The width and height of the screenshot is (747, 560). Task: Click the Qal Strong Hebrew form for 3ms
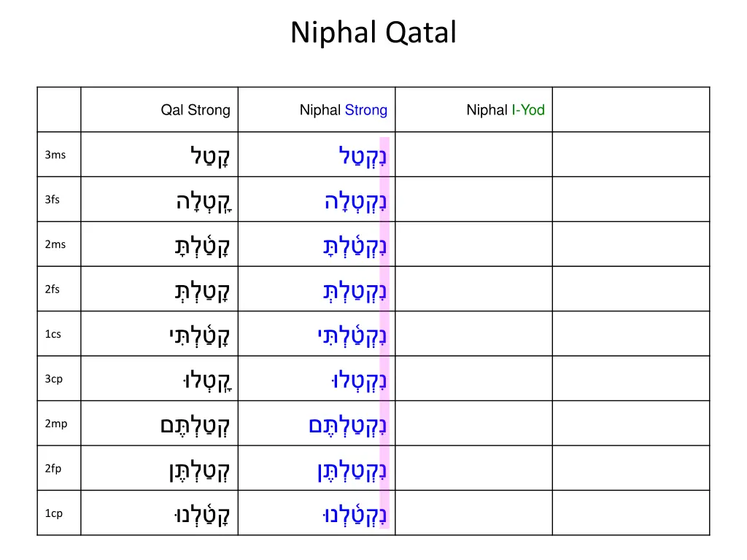(x=205, y=155)
